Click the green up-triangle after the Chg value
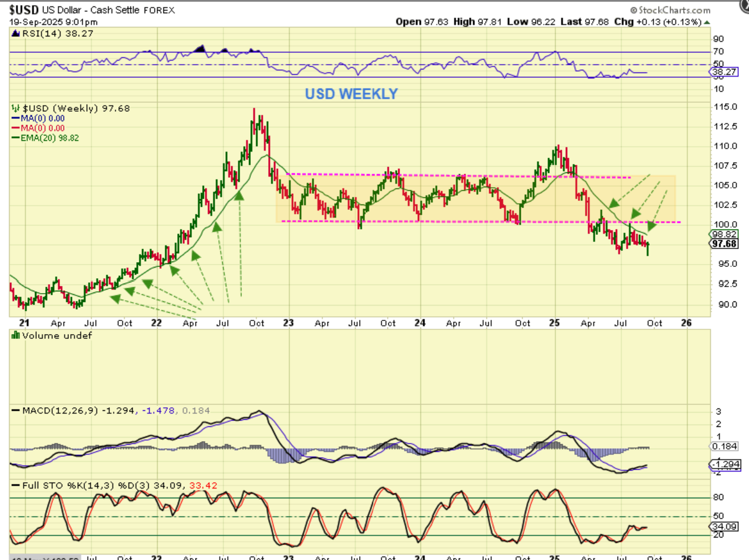Image resolution: width=749 pixels, height=560 pixels. click(706, 22)
